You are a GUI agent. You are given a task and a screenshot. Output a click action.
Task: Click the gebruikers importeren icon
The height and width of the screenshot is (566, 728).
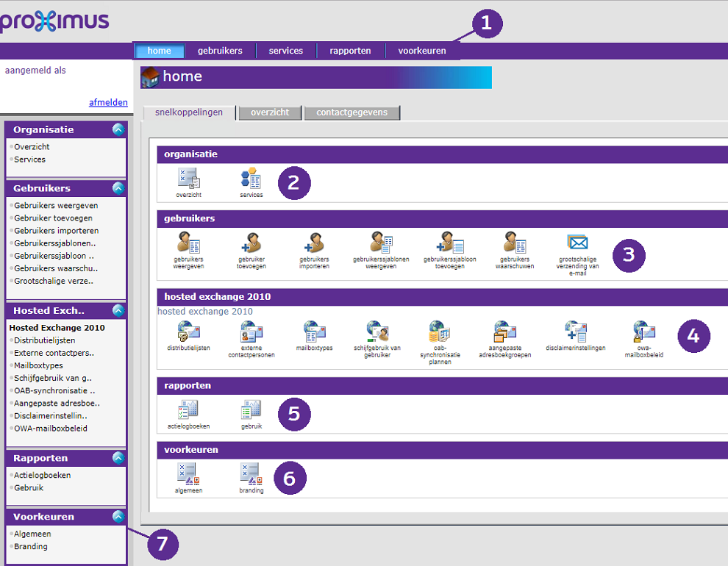(x=314, y=243)
